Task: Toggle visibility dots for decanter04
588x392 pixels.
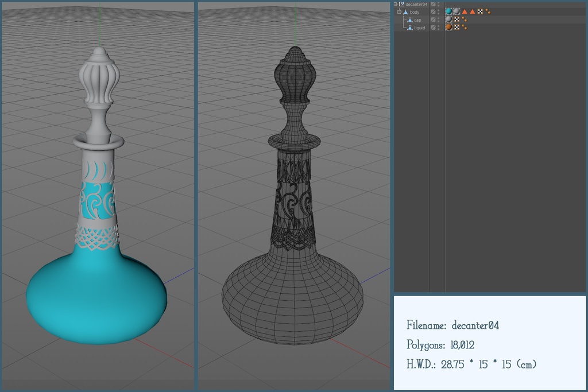Action: (x=438, y=4)
